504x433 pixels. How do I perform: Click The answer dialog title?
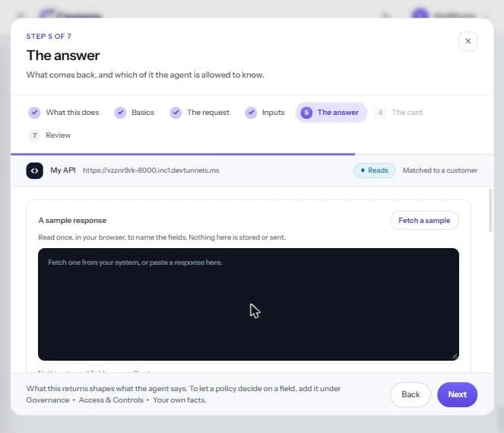click(63, 56)
